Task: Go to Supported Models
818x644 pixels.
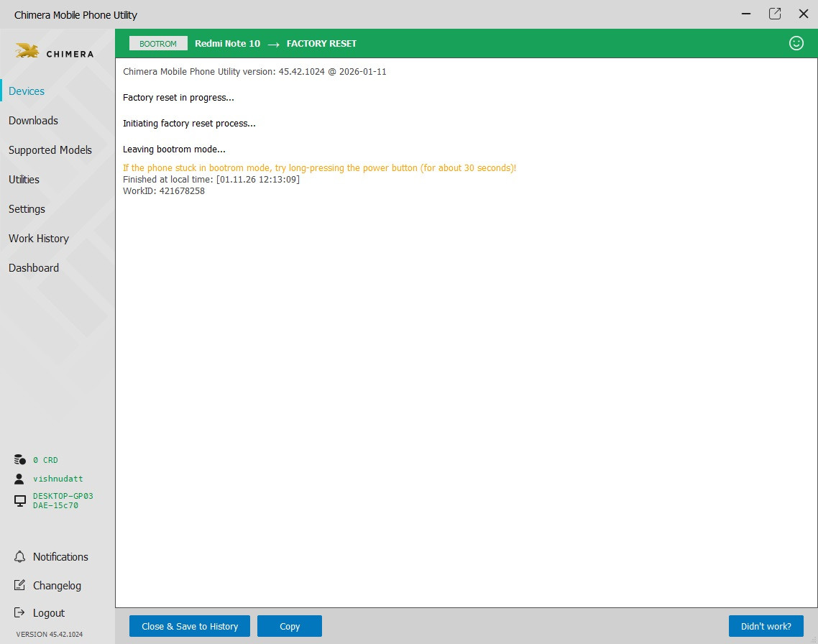Action: [50, 150]
